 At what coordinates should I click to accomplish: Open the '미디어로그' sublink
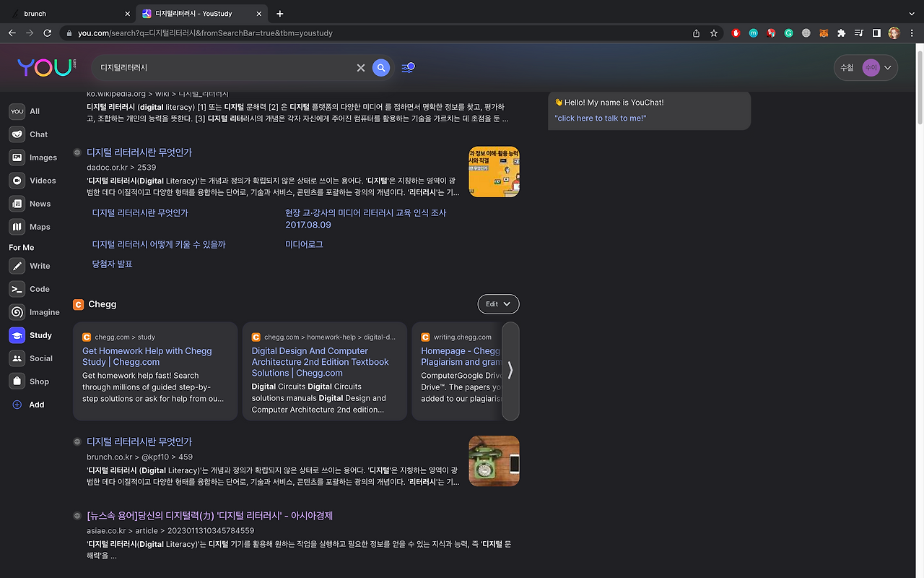304,245
